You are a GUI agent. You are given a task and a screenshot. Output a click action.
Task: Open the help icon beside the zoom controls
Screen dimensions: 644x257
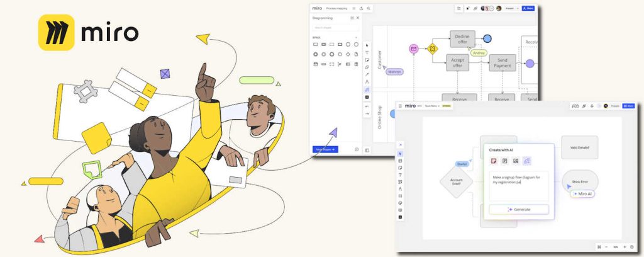pyautogui.click(x=631, y=247)
